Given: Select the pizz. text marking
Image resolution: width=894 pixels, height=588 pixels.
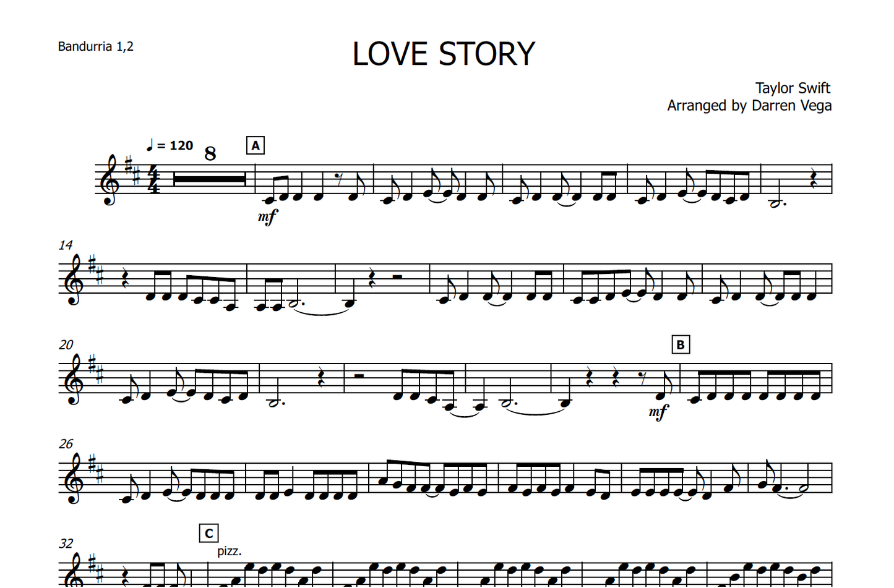Looking at the screenshot, I should click(x=229, y=551).
